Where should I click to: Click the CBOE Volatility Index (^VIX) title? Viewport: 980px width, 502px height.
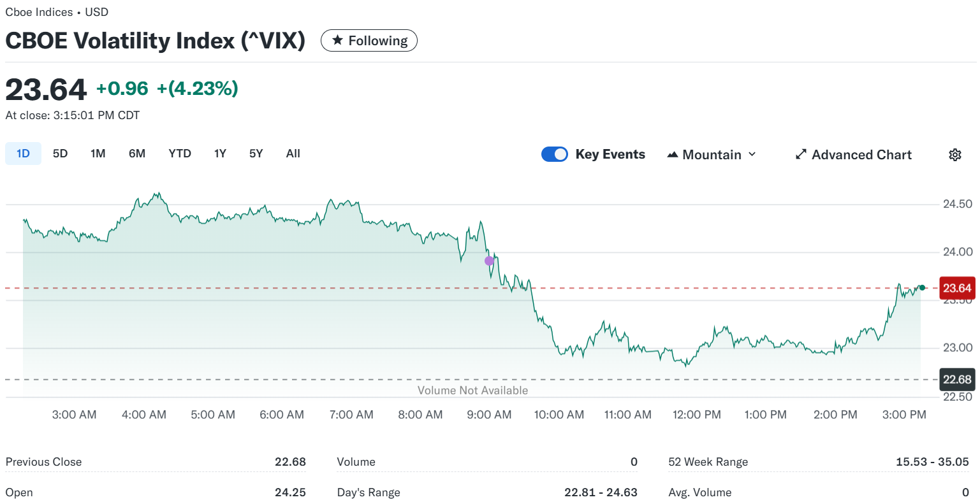tap(156, 41)
